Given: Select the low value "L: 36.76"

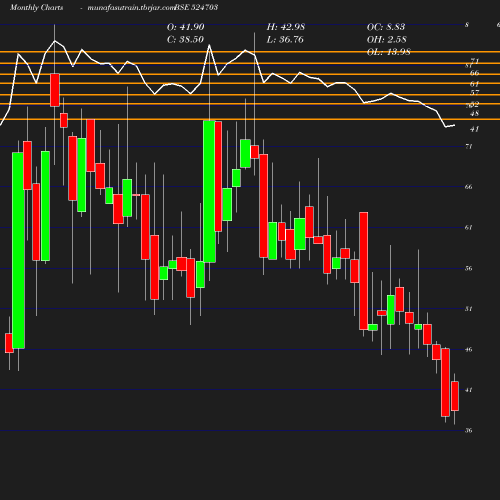Looking at the screenshot, I should pos(285,40).
